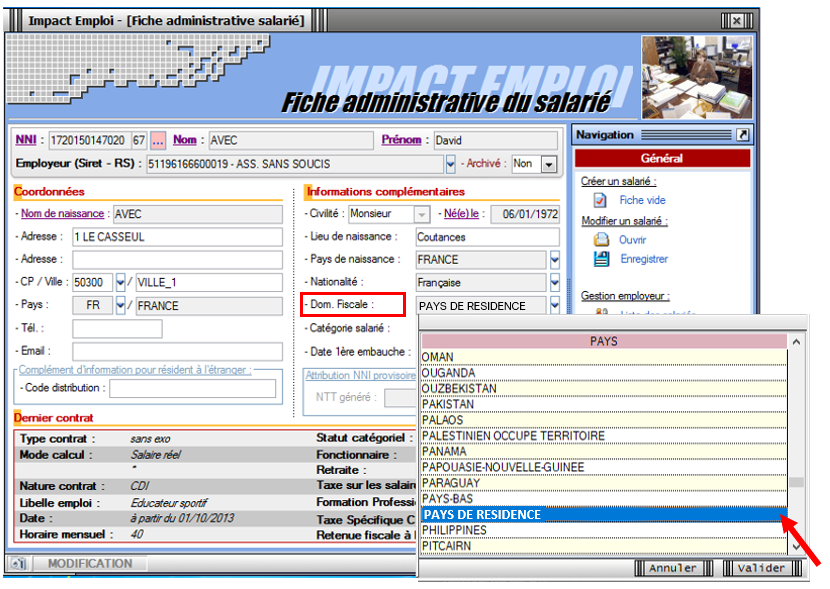Screen dimensions: 830x589
Task: Open the Nationalité dropdown arrow
Action: (554, 283)
